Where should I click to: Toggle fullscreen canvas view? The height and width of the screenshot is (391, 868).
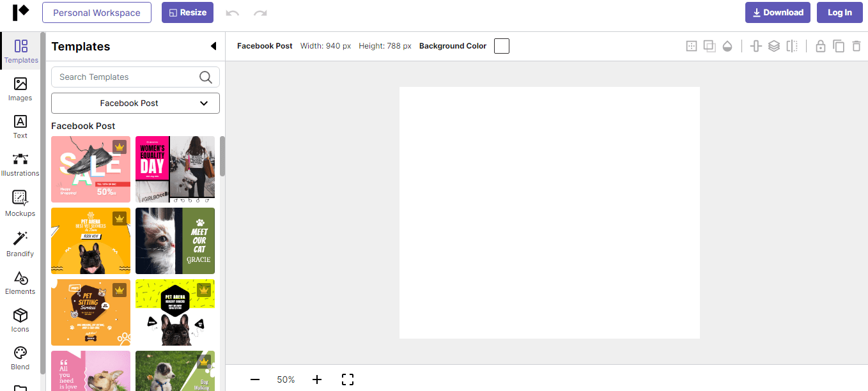[348, 379]
